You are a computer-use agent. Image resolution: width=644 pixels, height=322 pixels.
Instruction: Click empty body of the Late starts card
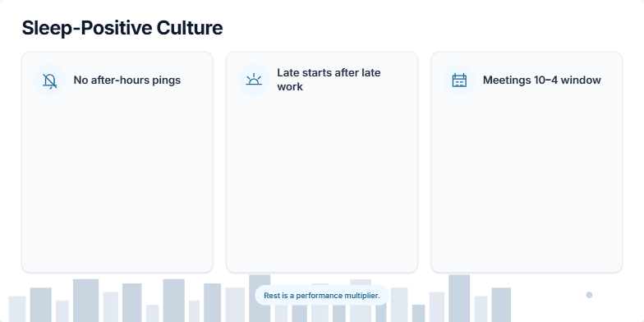322,181
